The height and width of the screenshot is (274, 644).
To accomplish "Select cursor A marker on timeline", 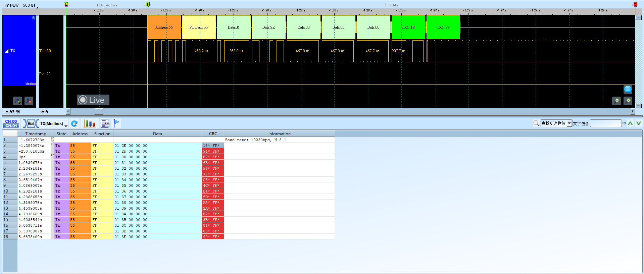I will pos(66,4).
